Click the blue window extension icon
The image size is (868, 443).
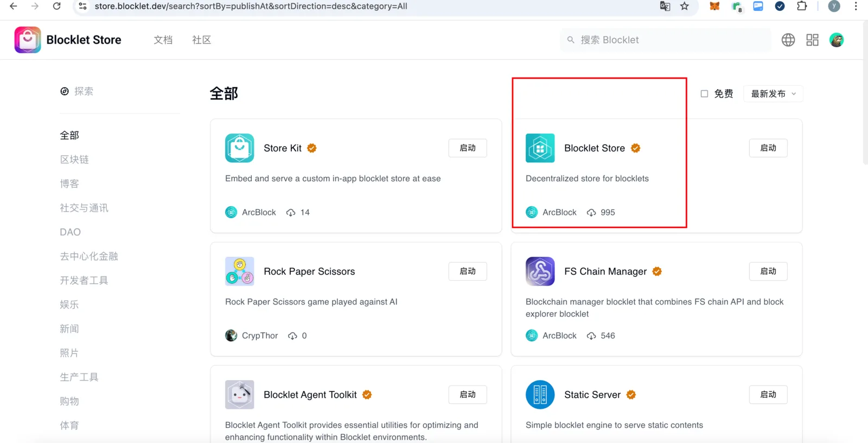click(x=758, y=6)
